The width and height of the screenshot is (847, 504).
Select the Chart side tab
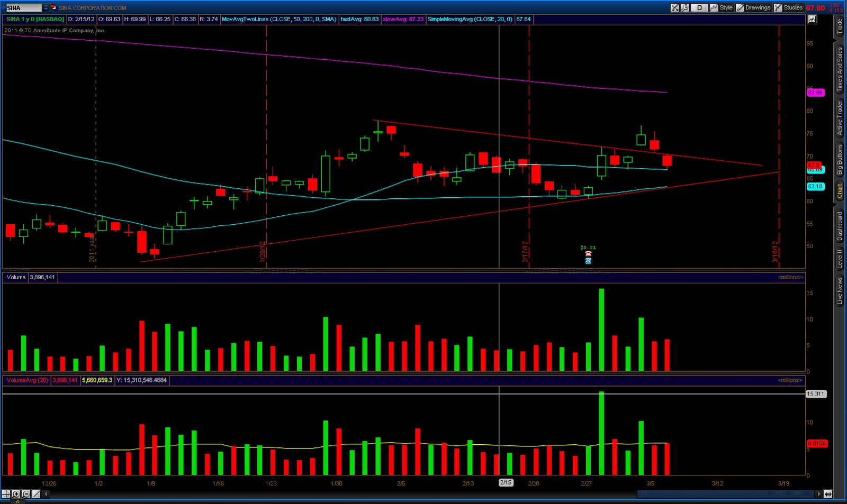(x=840, y=192)
